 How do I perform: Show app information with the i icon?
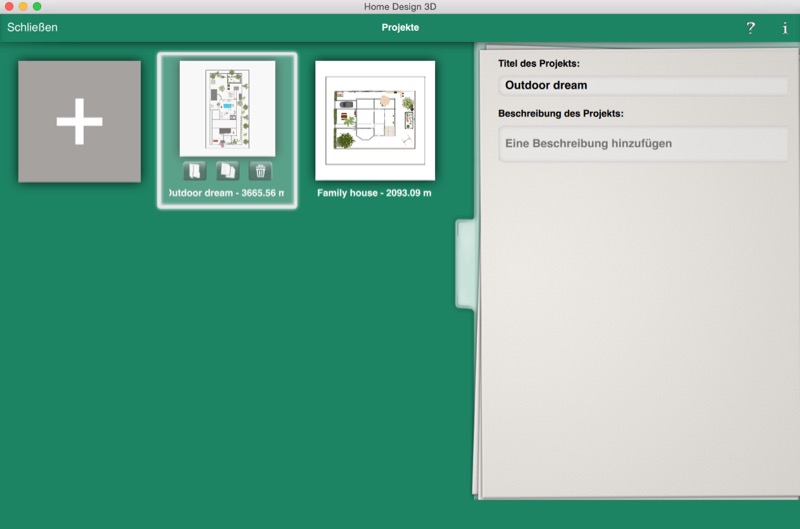pos(784,28)
